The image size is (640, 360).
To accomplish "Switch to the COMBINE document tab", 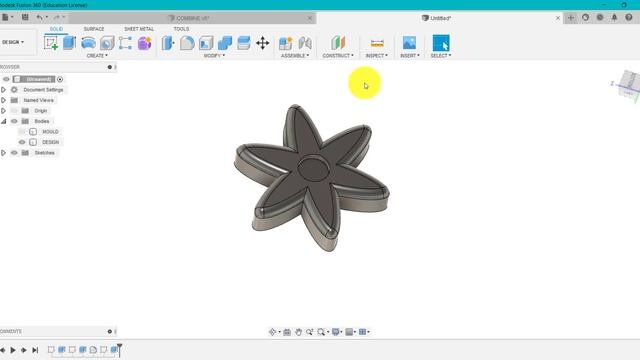I will (192, 18).
